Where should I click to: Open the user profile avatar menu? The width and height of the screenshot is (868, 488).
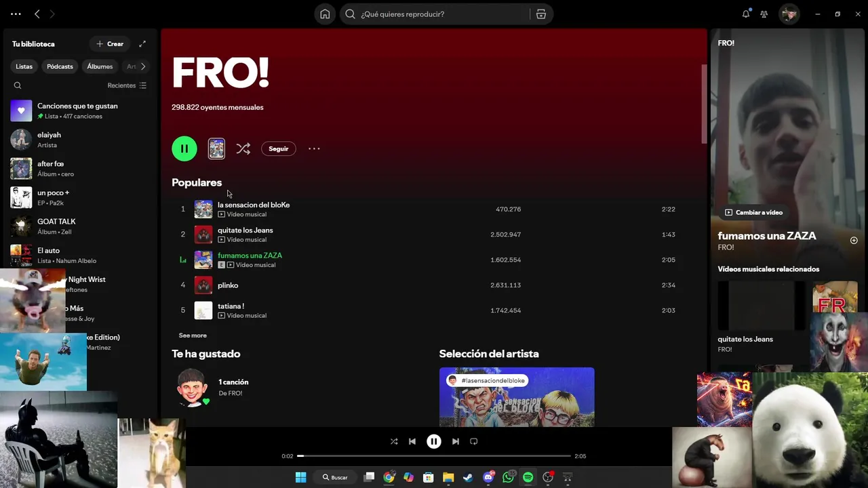789,14
